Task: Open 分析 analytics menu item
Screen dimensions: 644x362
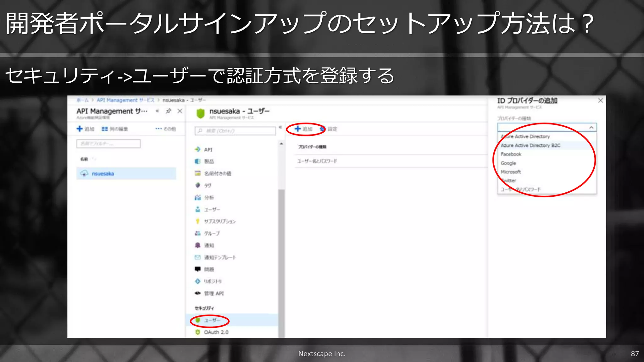Action: (204, 197)
